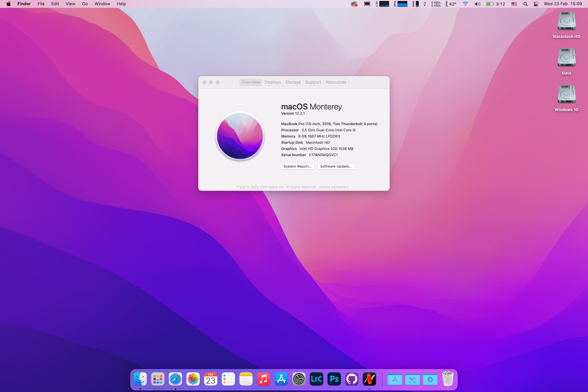Click the System Report button

pyautogui.click(x=297, y=166)
